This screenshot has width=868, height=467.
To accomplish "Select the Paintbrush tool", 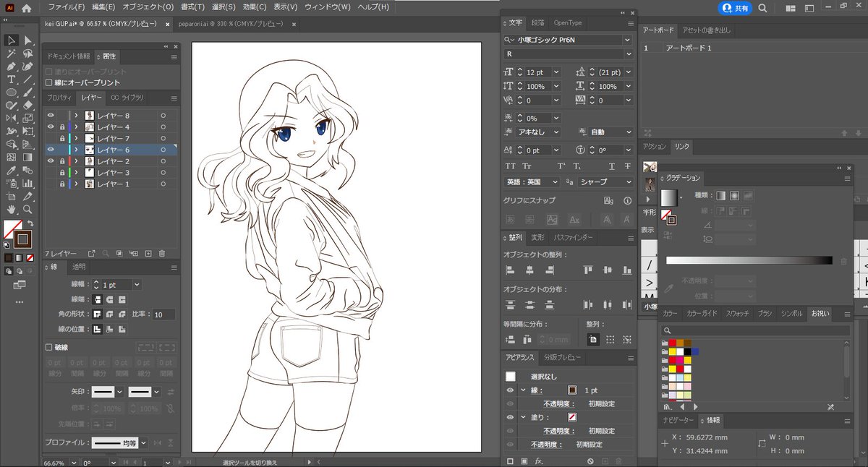I will pos(28,93).
